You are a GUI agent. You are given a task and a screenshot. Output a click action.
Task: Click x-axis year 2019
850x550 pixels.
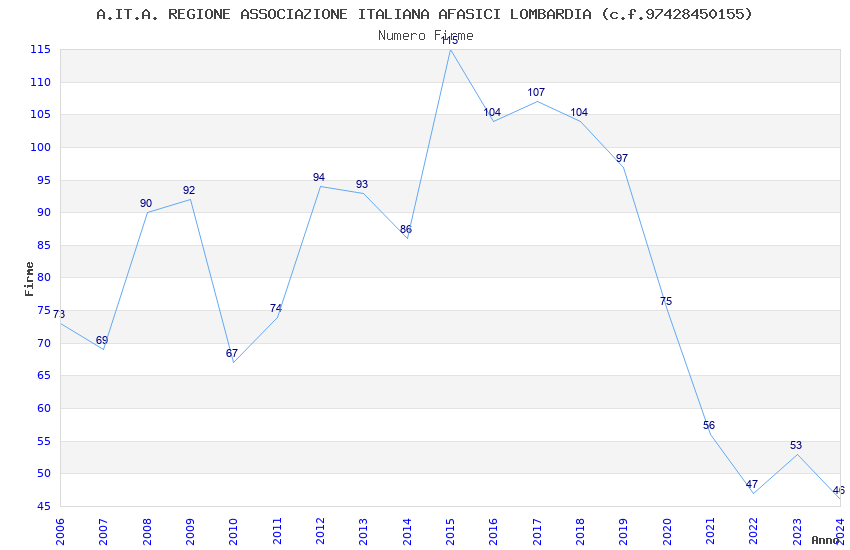point(623,531)
